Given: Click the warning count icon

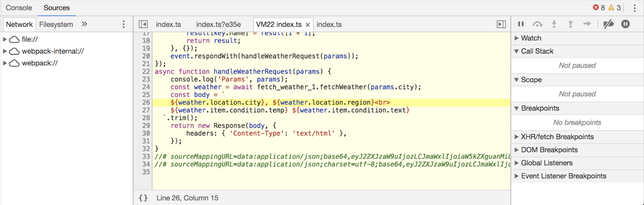Looking at the screenshot, I should tap(611, 7).
